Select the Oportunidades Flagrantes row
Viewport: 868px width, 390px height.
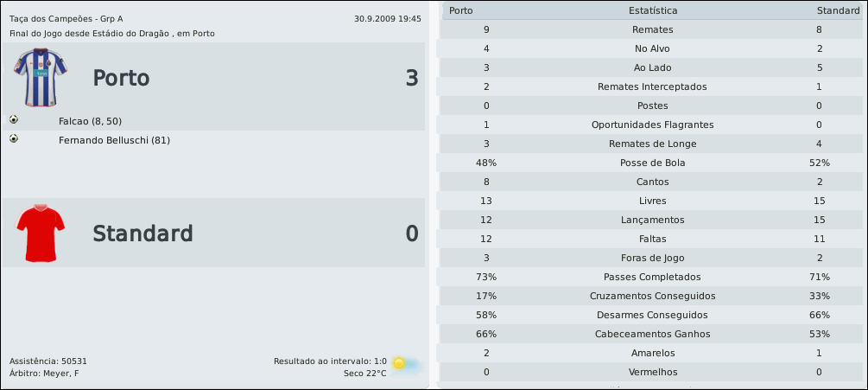652,125
